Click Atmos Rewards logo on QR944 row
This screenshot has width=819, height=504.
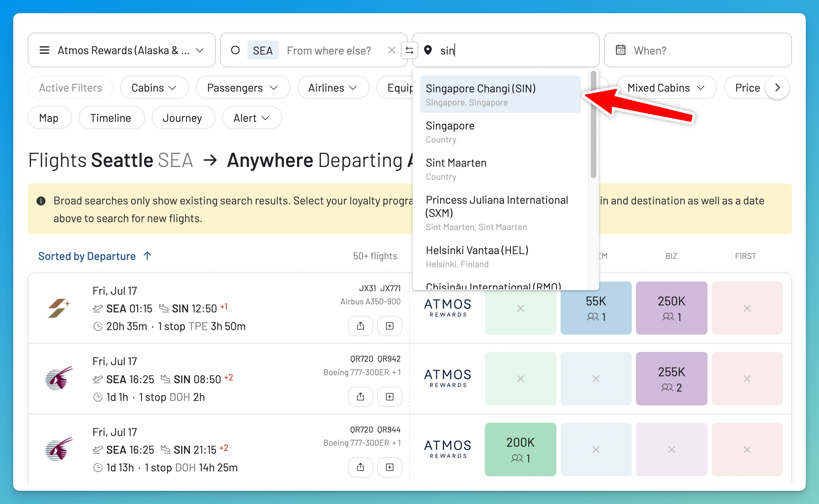pyautogui.click(x=448, y=449)
